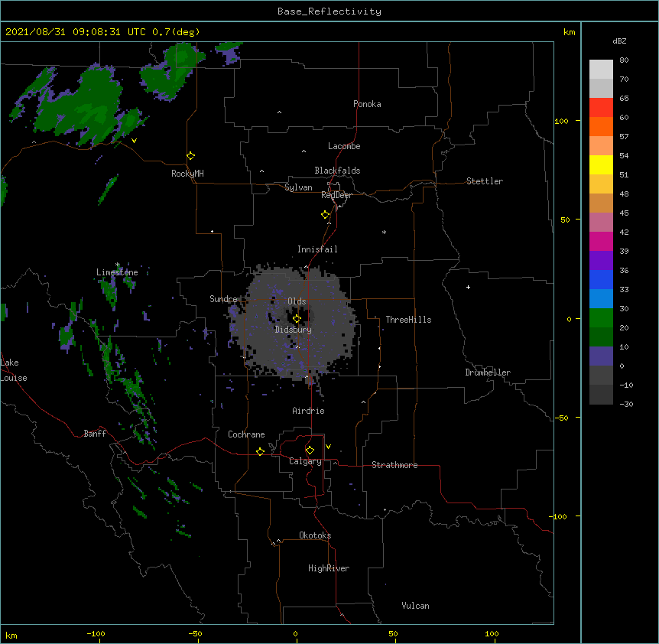Click the Drumheller city label
659x644 pixels.
(488, 372)
